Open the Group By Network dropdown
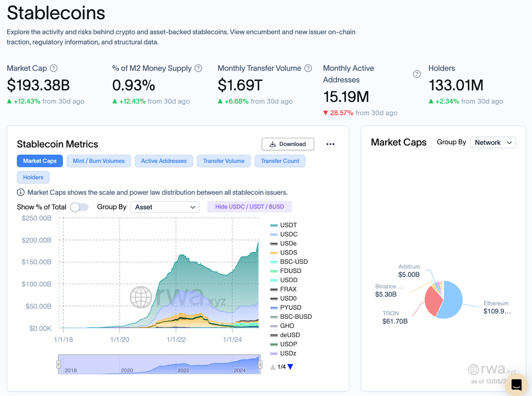532x396 pixels. pos(493,142)
